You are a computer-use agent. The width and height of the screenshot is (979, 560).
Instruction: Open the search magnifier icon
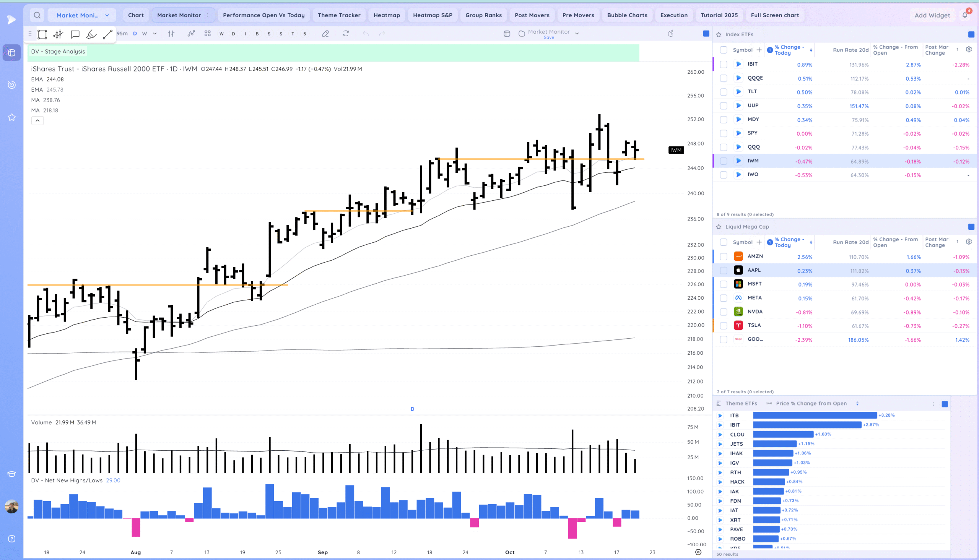click(x=37, y=15)
